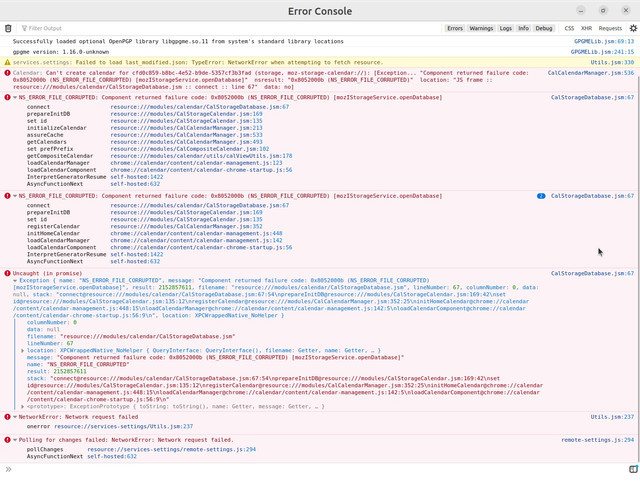This screenshot has width=640, height=485.
Task: Open CalCalendarManager.jsm:213 in initializeCalendar frame
Action: 186,128
